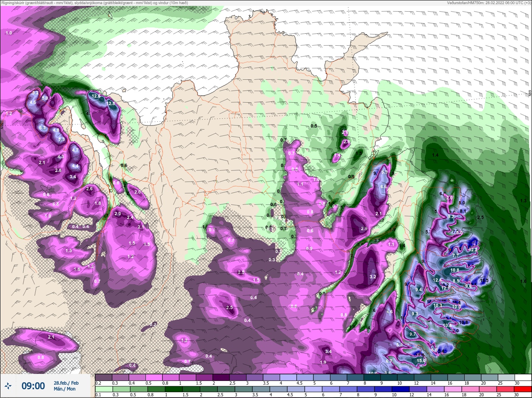Click the 6.7 snowfall value on the map
532x398 pixels.
tap(389, 361)
